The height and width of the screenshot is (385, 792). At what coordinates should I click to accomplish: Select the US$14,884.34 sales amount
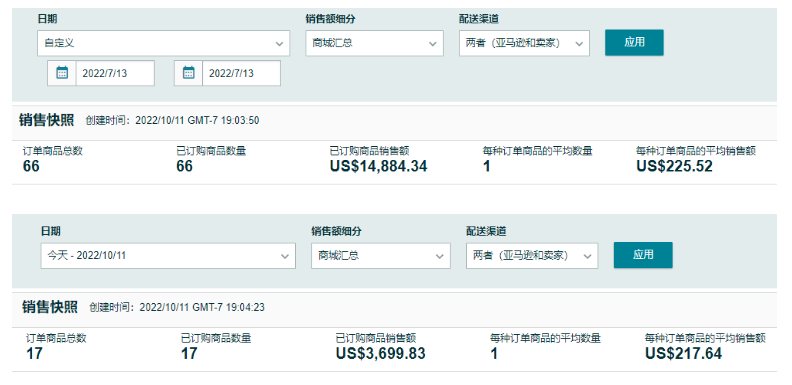[378, 166]
